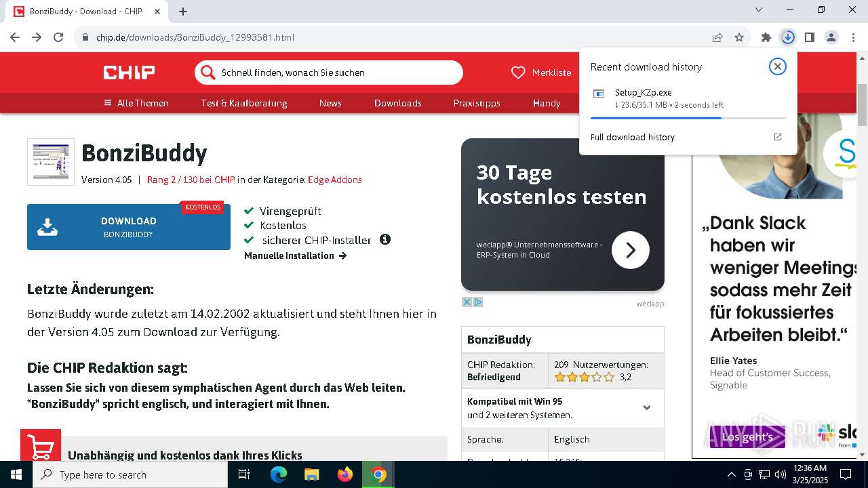Open Task View on the taskbar
Screen dimensions: 868x488
pyautogui.click(x=244, y=474)
